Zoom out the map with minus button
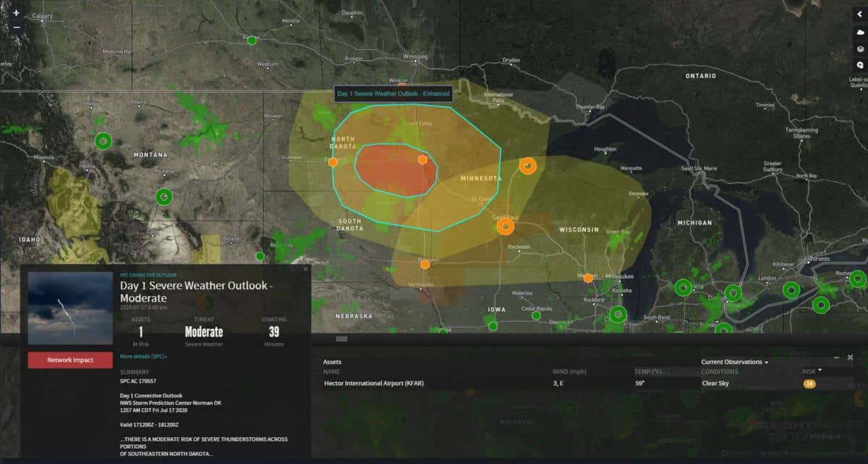The width and height of the screenshot is (868, 464). coord(16,27)
